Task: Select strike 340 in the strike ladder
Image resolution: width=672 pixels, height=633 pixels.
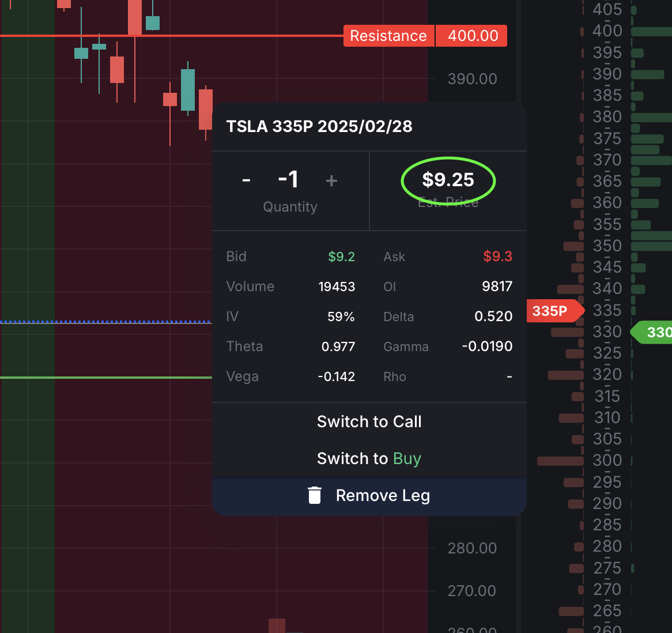Action: tap(607, 288)
